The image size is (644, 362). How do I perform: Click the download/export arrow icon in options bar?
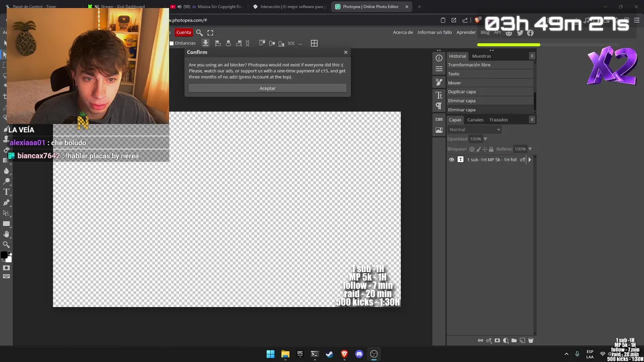pyautogui.click(x=205, y=43)
